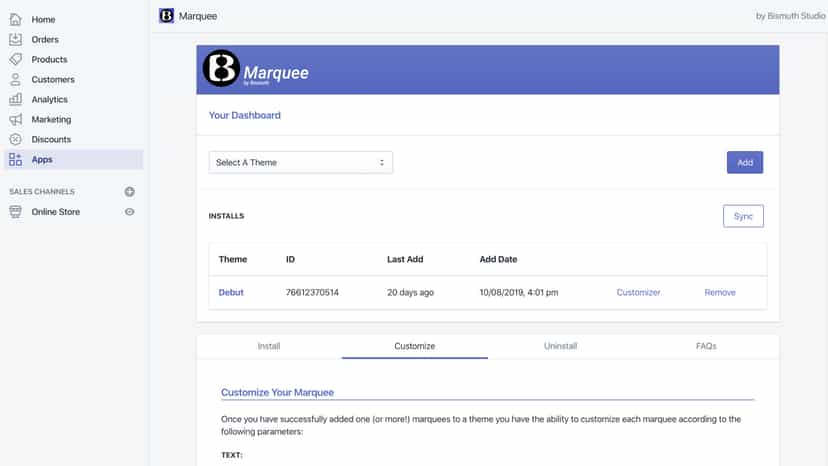Click the Customers person icon
The height and width of the screenshot is (466, 828).
(15, 79)
